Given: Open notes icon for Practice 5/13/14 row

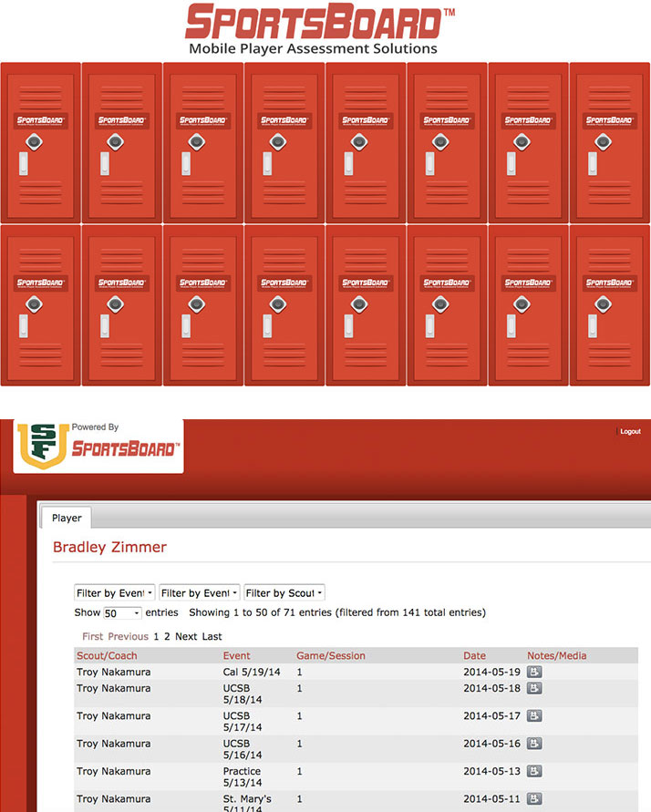Looking at the screenshot, I should click(x=534, y=771).
